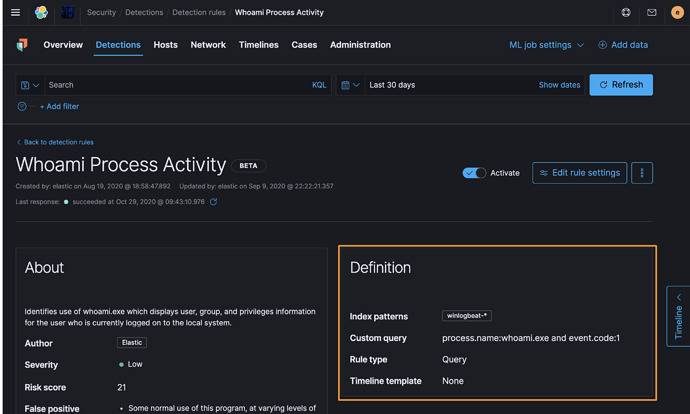Expand the ML job settings dropdown
This screenshot has height=414, width=690.
tap(546, 45)
